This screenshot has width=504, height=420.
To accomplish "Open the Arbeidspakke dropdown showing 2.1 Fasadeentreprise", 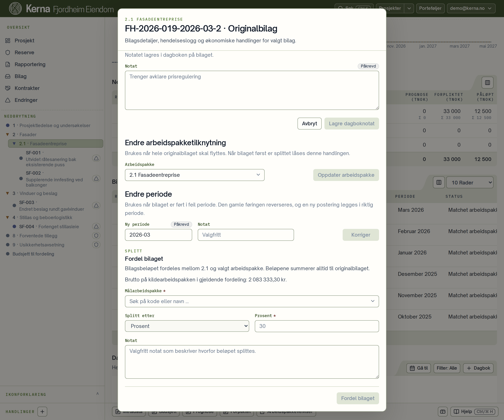I will coord(195,175).
